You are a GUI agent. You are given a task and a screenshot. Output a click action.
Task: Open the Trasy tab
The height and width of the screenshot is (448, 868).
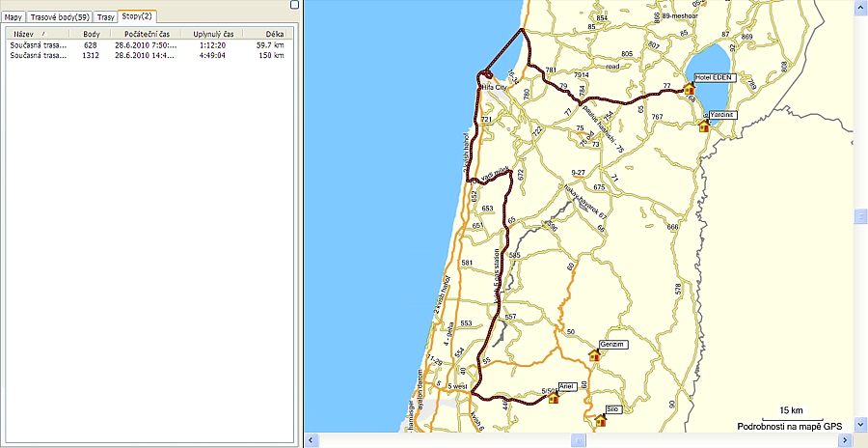click(105, 17)
